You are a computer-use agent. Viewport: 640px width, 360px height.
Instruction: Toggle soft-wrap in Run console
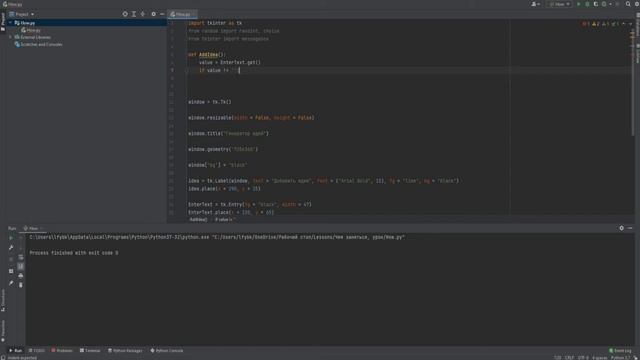[x=21, y=257]
